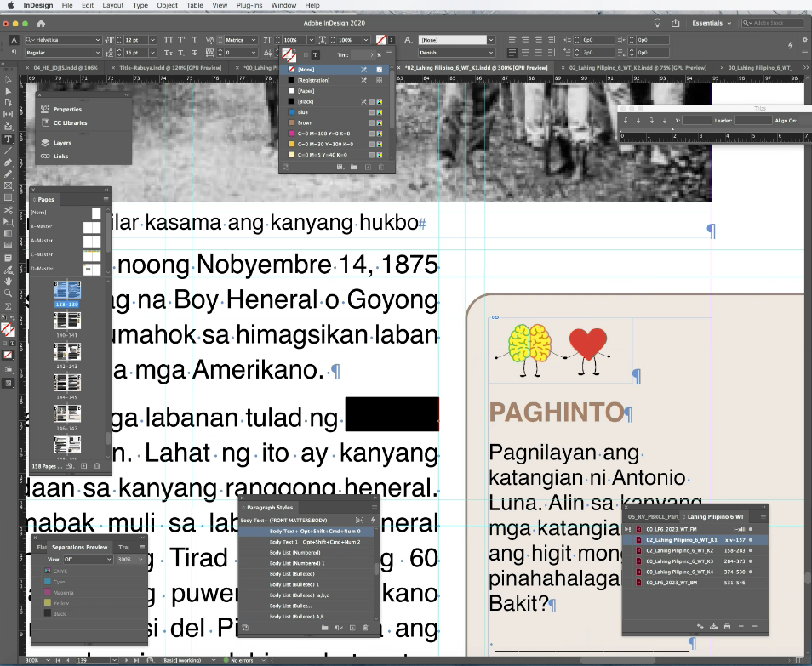Select the Blue swatch
Image resolution: width=812 pixels, height=666 pixels.
(x=335, y=112)
